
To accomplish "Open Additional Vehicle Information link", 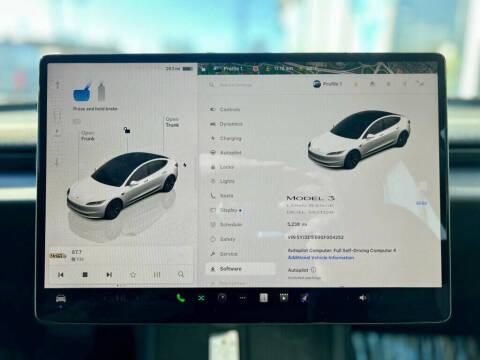I will coord(321,258).
